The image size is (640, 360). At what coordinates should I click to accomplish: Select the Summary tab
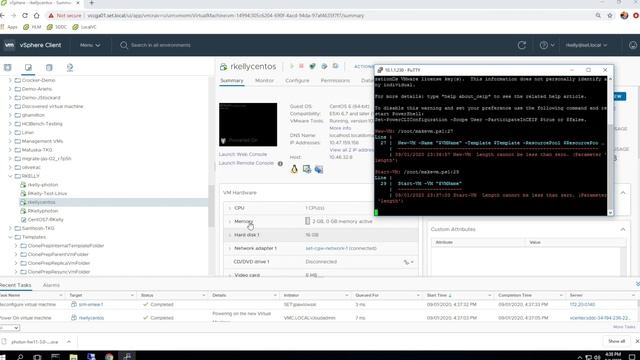pyautogui.click(x=231, y=81)
